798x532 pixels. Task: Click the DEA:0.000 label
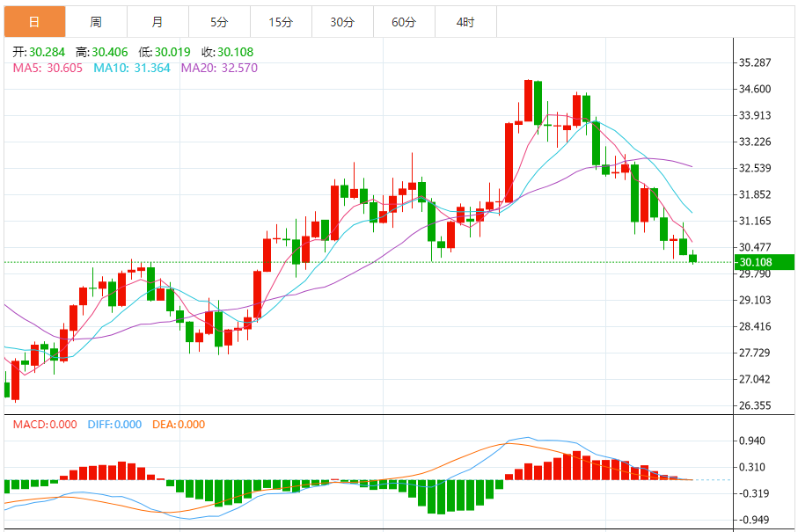coord(179,425)
